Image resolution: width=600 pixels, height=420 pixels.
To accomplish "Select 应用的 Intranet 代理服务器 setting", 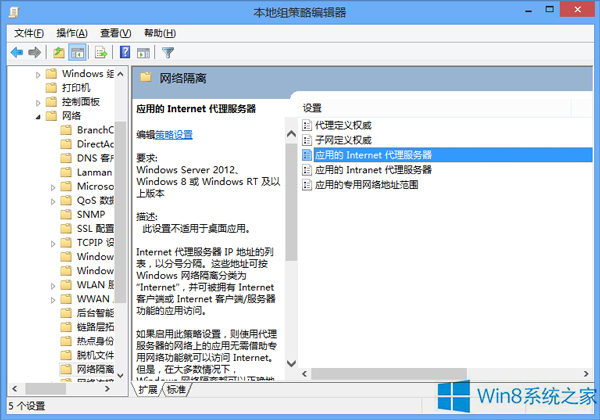I will pos(373,170).
